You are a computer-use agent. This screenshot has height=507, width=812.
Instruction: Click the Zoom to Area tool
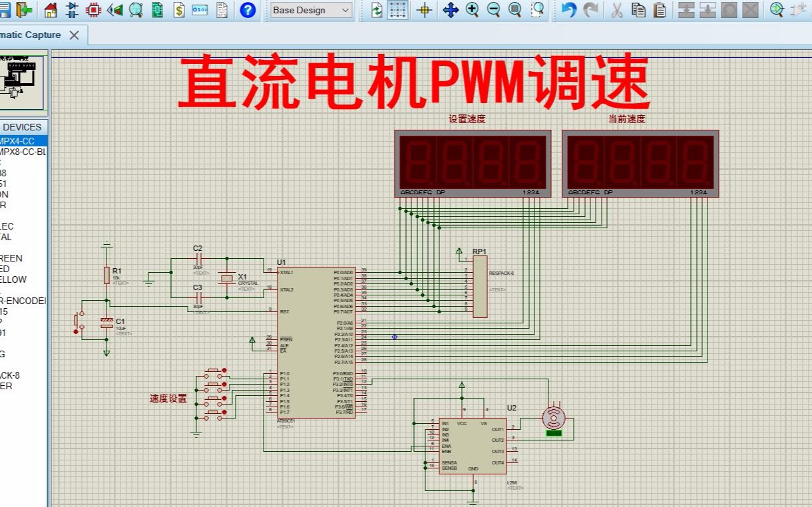point(536,10)
